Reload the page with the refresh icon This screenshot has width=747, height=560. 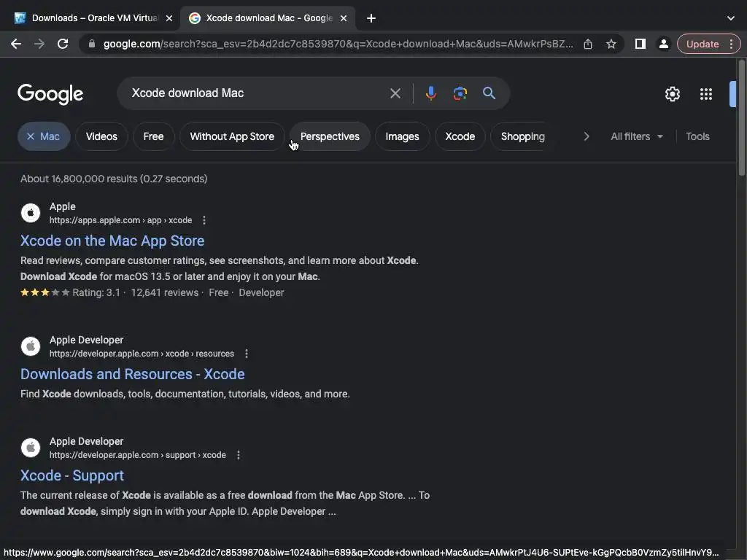click(x=63, y=44)
